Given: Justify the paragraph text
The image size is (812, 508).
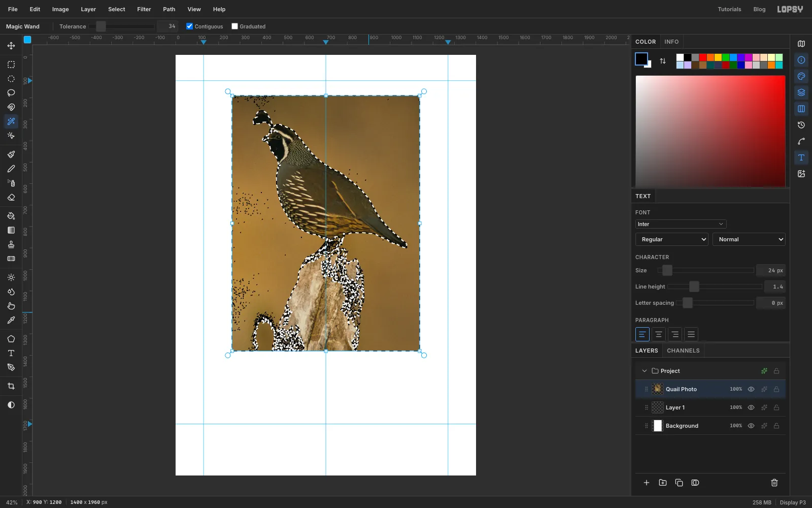Looking at the screenshot, I should tap(691, 334).
